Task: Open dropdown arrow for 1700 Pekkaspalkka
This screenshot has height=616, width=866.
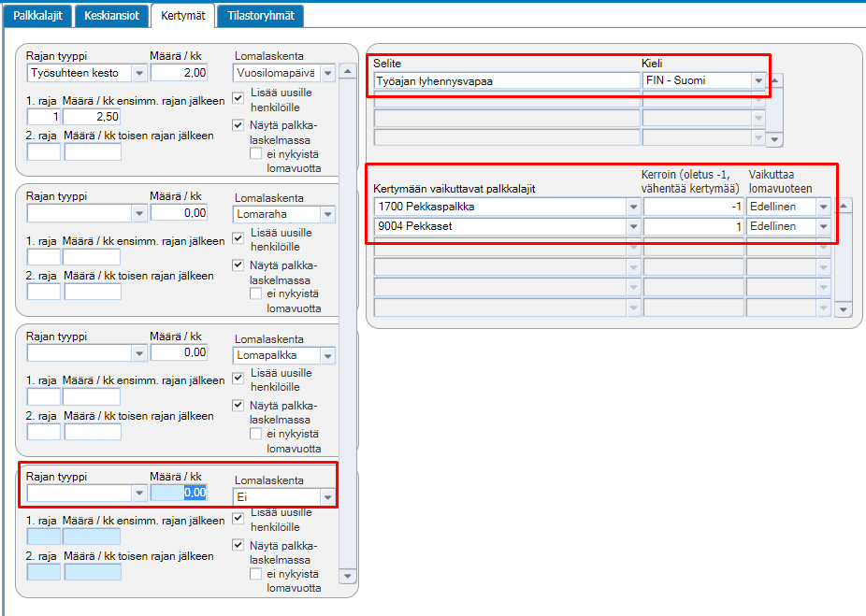Action: click(633, 207)
